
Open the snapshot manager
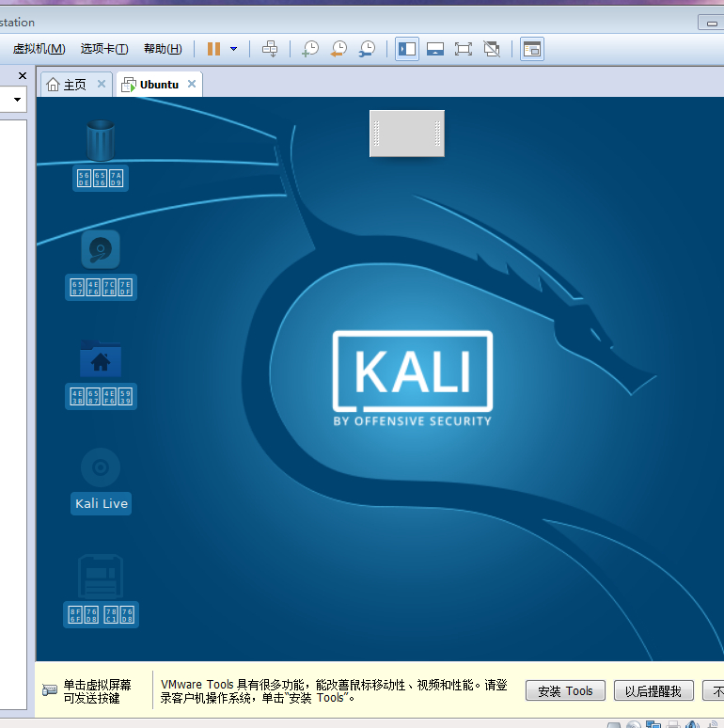point(367,49)
